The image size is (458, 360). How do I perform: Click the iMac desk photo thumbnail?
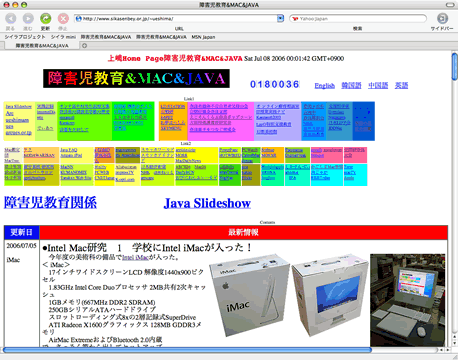point(407,300)
